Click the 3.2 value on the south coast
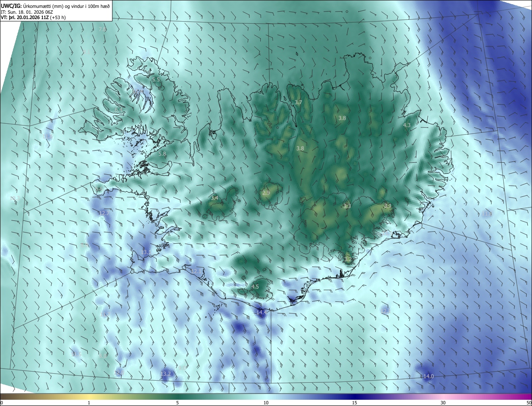This screenshot has width=532, height=406. [348, 259]
